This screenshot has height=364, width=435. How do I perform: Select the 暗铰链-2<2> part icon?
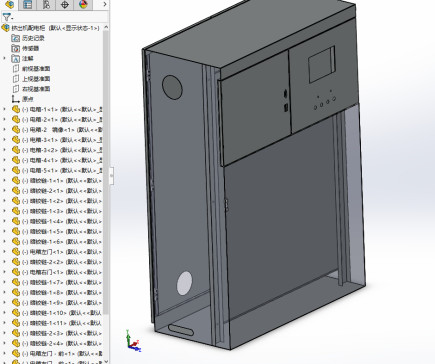16,262
